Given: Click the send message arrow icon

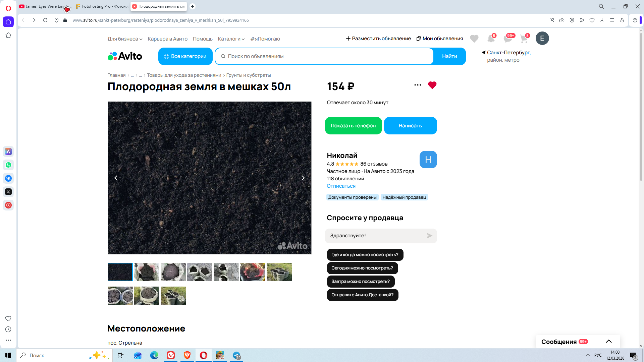Looking at the screenshot, I should pyautogui.click(x=429, y=236).
